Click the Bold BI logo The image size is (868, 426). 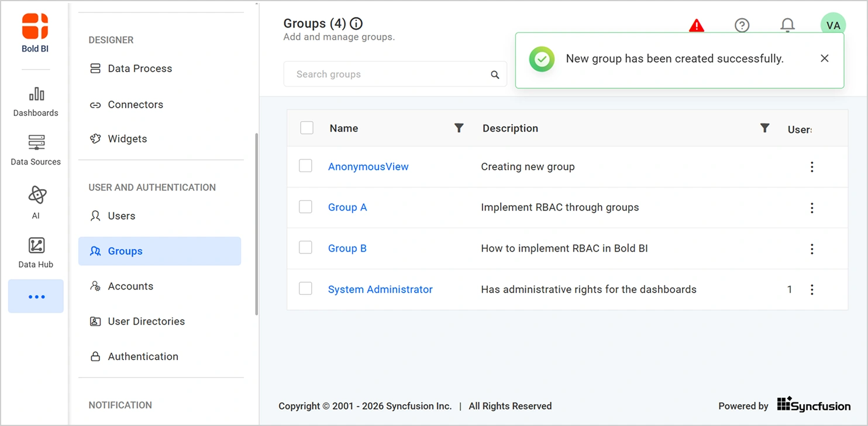(x=35, y=33)
